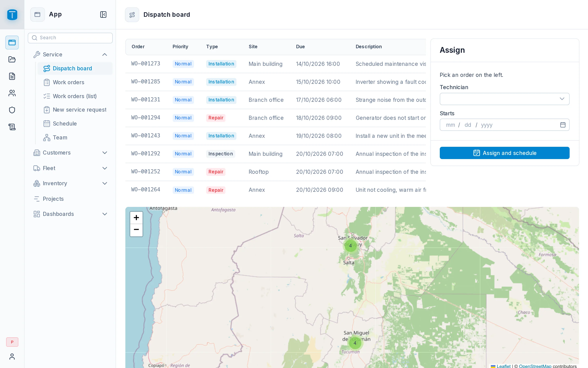
Task: Open New service request item
Action: tap(75, 110)
